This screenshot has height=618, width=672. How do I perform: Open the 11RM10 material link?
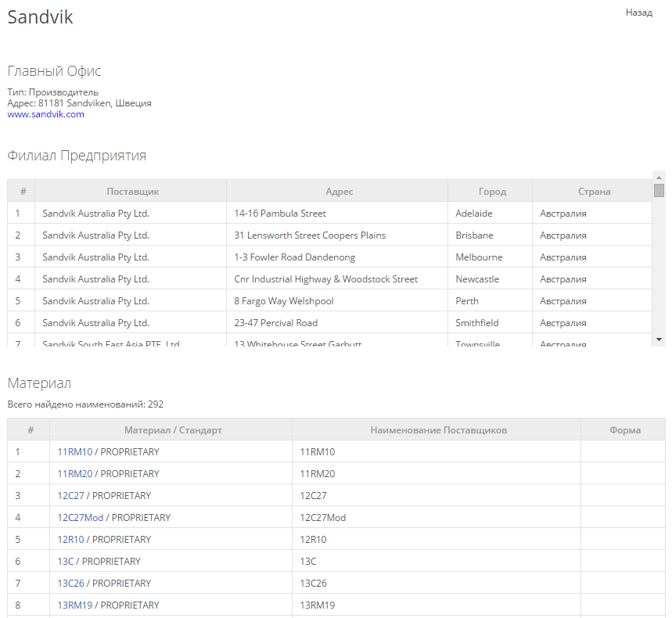[75, 451]
